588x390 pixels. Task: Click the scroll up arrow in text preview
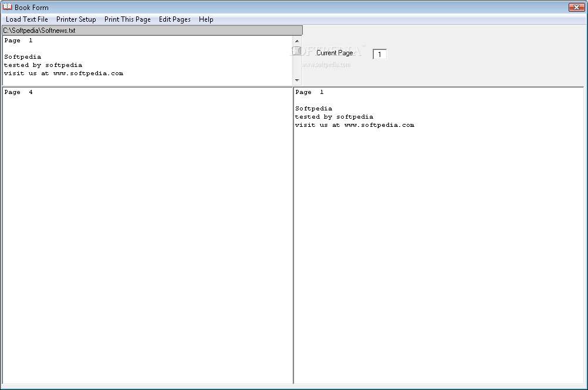297,41
